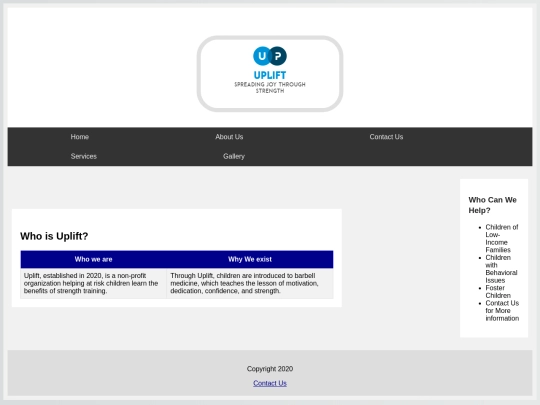The width and height of the screenshot is (540, 405).
Task: Select "Contact Us for More information" list item
Action: click(x=502, y=311)
